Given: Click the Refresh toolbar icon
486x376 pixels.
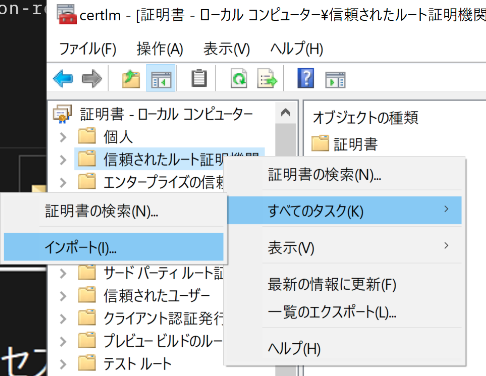Looking at the screenshot, I should (x=239, y=79).
